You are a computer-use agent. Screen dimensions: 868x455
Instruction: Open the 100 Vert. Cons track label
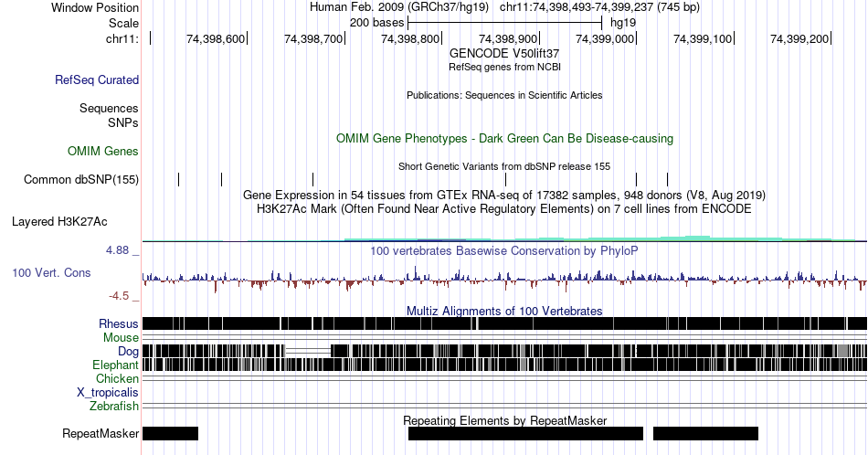(51, 272)
